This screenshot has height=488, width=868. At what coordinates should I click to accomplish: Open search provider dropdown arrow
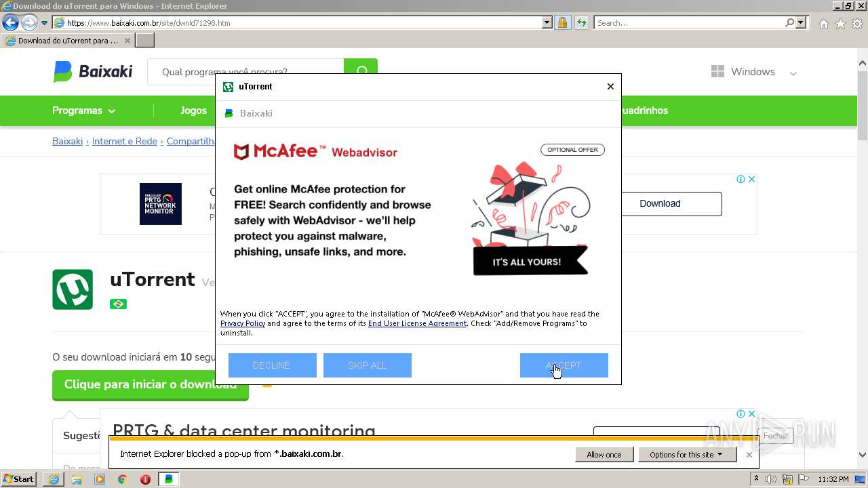(801, 23)
